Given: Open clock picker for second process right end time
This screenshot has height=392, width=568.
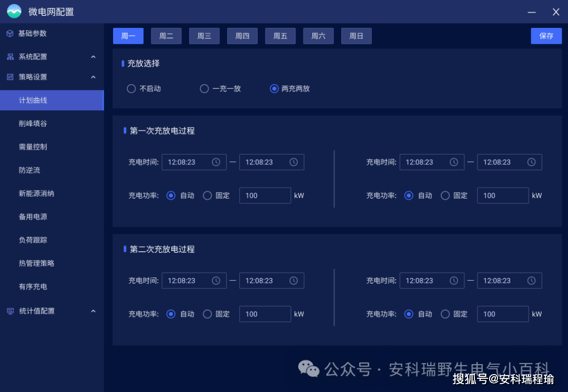Looking at the screenshot, I should point(531,281).
